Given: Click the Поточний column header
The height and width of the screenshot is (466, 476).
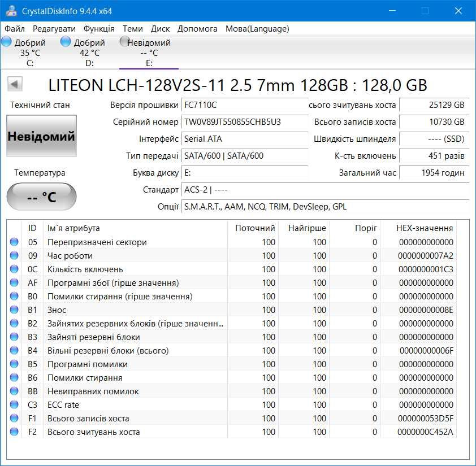Looking at the screenshot, I should pyautogui.click(x=253, y=228).
